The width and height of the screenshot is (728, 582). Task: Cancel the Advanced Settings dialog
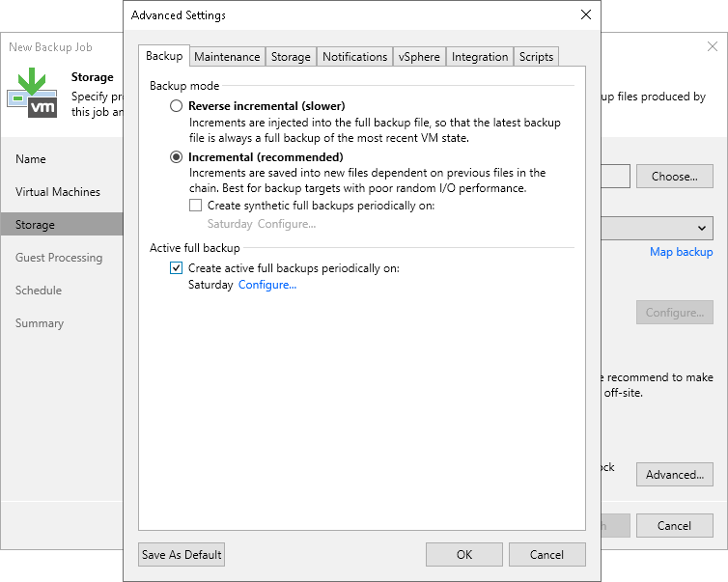pyautogui.click(x=546, y=555)
